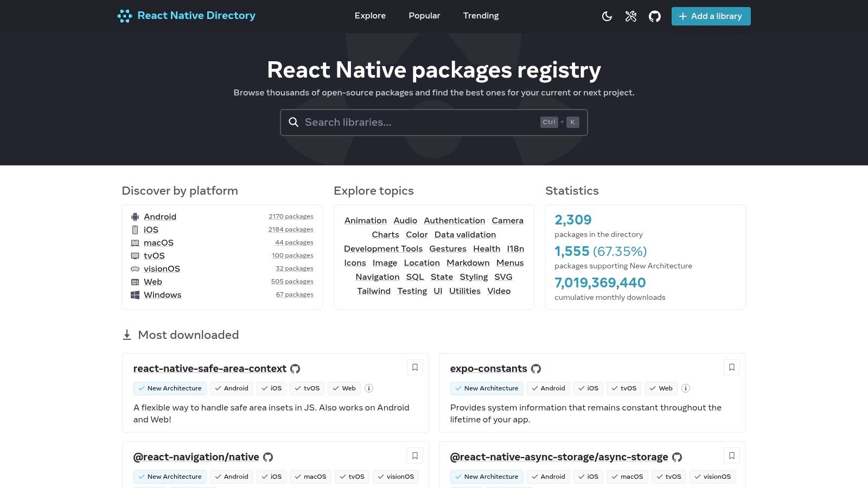Open GitHub icon beside @react-native-async-storage/async-storage
Viewport: 868px width, 488px height.
[676, 457]
